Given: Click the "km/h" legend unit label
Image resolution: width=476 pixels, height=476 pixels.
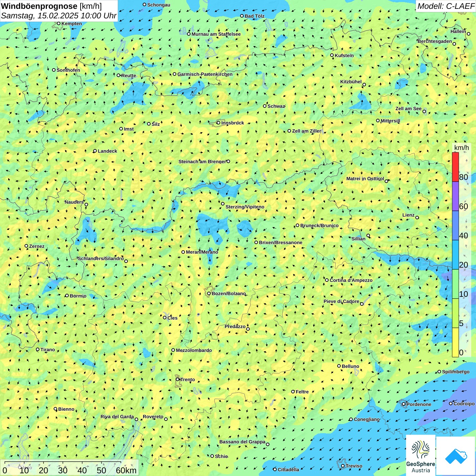Looking at the screenshot, I should [x=461, y=148].
